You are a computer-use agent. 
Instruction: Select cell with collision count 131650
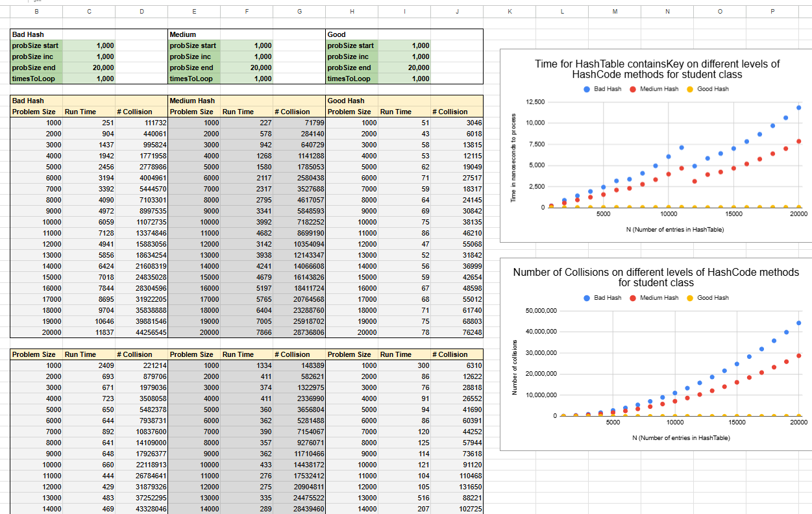(x=457, y=487)
